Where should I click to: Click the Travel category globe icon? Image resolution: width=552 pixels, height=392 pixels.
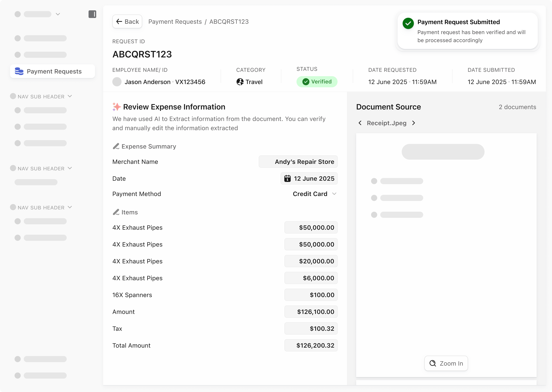240,82
